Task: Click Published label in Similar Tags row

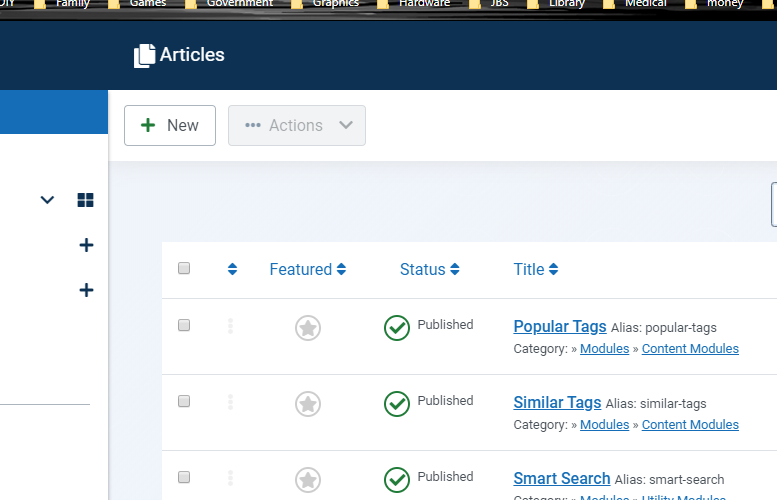Action: (445, 400)
